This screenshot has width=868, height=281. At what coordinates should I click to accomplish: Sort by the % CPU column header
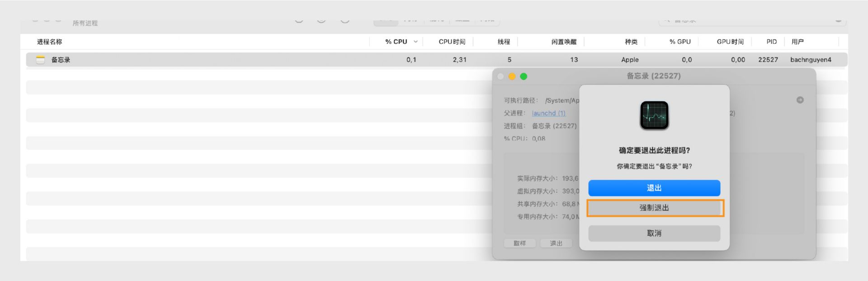click(x=396, y=42)
